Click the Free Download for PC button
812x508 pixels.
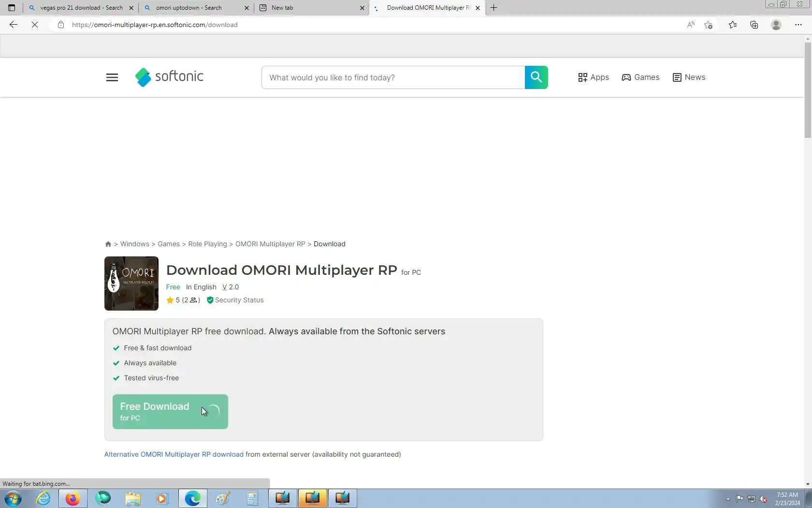170,412
